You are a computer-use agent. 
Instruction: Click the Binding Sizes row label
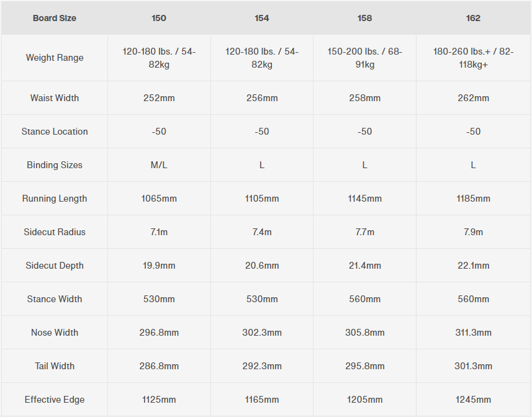(55, 165)
